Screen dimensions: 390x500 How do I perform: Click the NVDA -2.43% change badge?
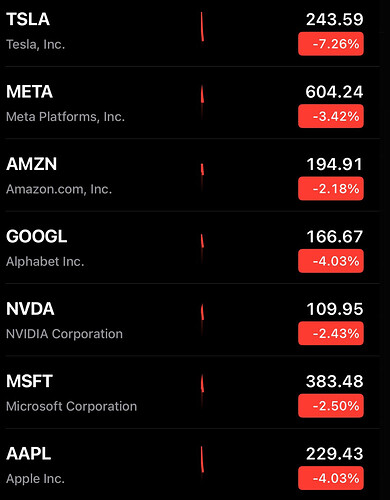coord(331,333)
